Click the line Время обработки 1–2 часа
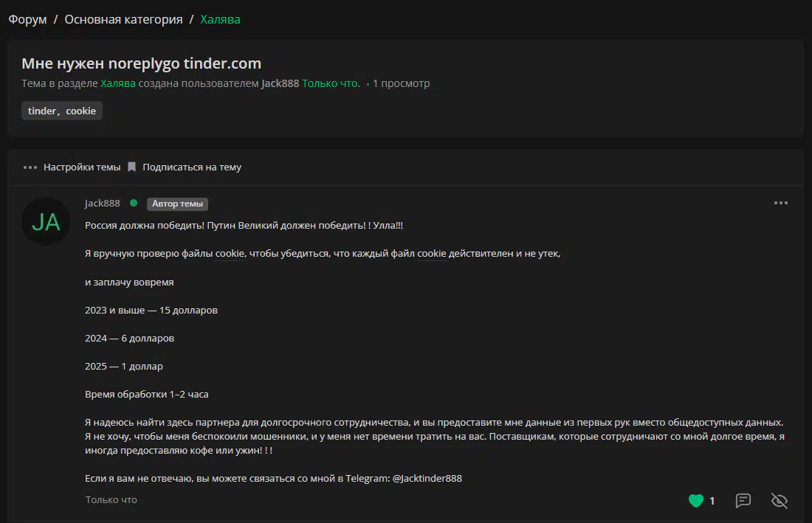This screenshot has width=812, height=523. (x=147, y=394)
